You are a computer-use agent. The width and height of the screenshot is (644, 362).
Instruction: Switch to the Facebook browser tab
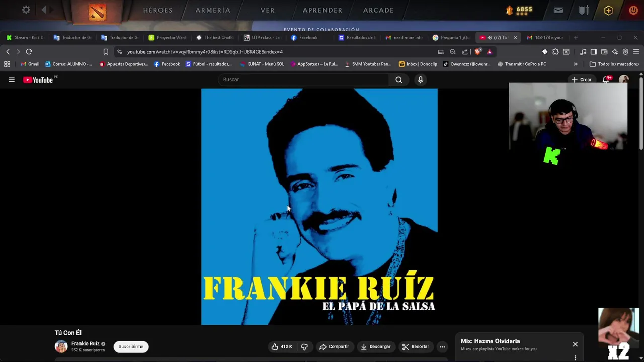coord(309,37)
